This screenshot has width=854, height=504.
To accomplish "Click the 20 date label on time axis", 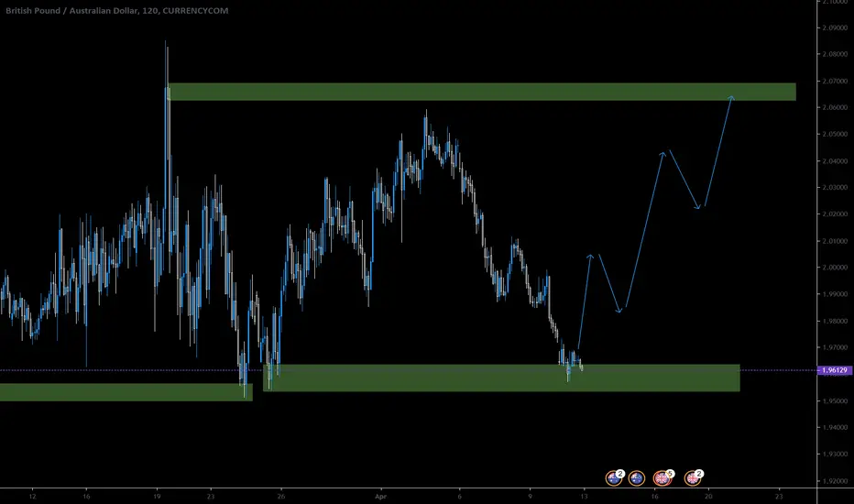I will click(x=708, y=497).
